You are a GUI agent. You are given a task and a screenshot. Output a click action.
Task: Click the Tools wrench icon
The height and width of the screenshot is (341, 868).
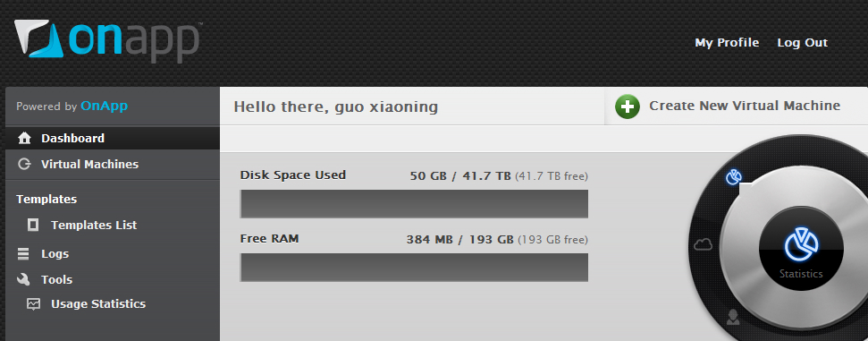23,279
